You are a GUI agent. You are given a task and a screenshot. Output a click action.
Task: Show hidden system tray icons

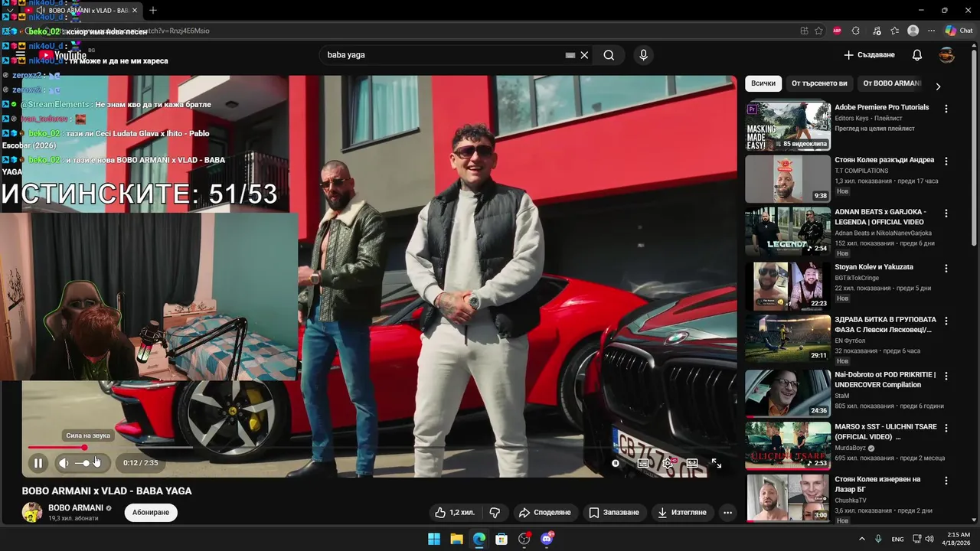tap(861, 539)
